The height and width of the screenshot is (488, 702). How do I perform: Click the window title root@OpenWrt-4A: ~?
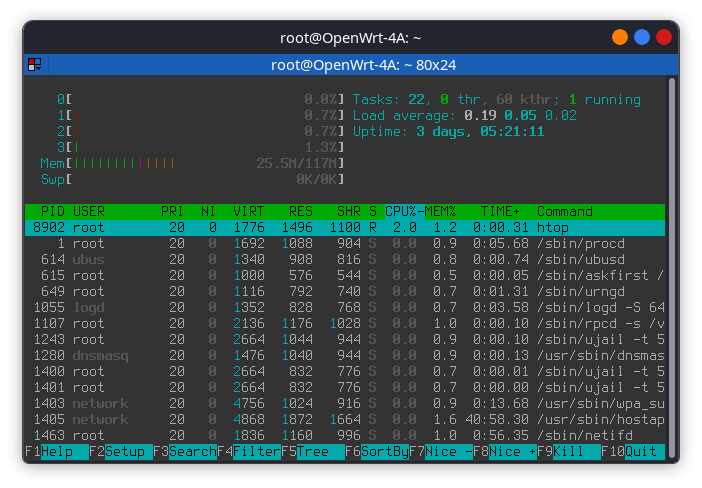click(x=351, y=38)
